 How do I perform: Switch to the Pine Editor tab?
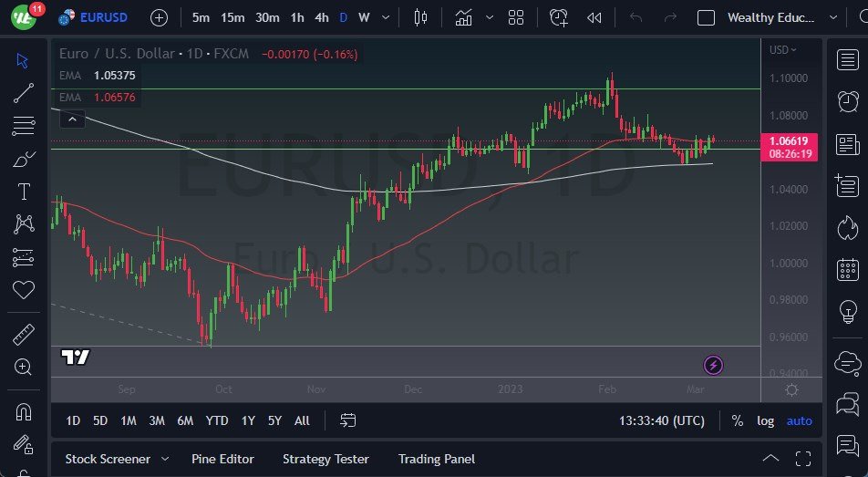pyautogui.click(x=222, y=459)
